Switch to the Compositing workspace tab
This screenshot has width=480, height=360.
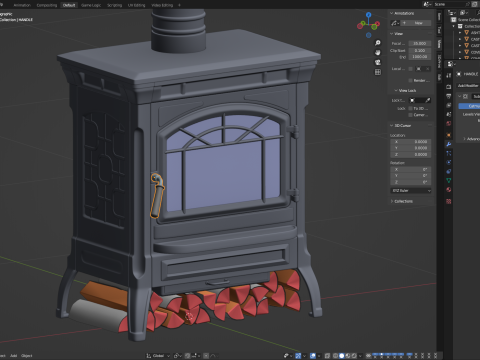[46, 5]
